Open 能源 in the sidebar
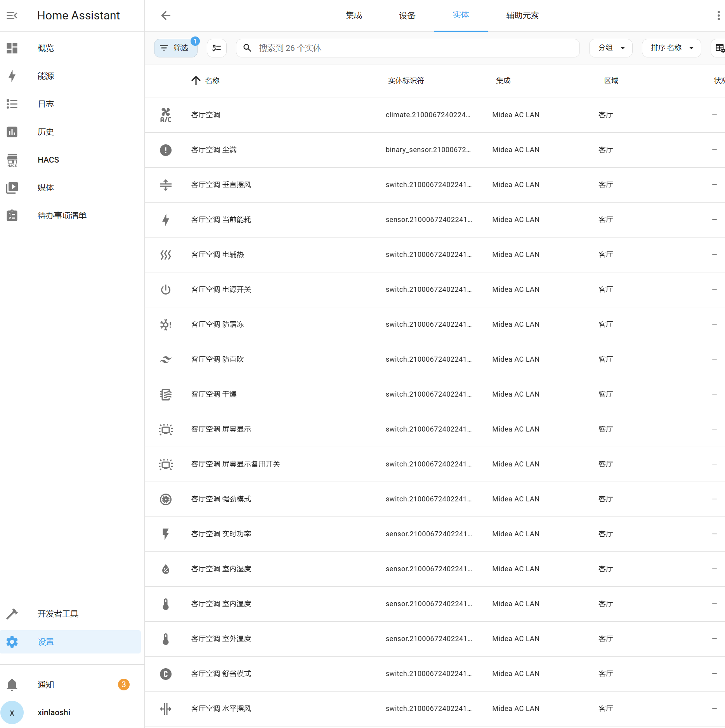 pyautogui.click(x=70, y=76)
